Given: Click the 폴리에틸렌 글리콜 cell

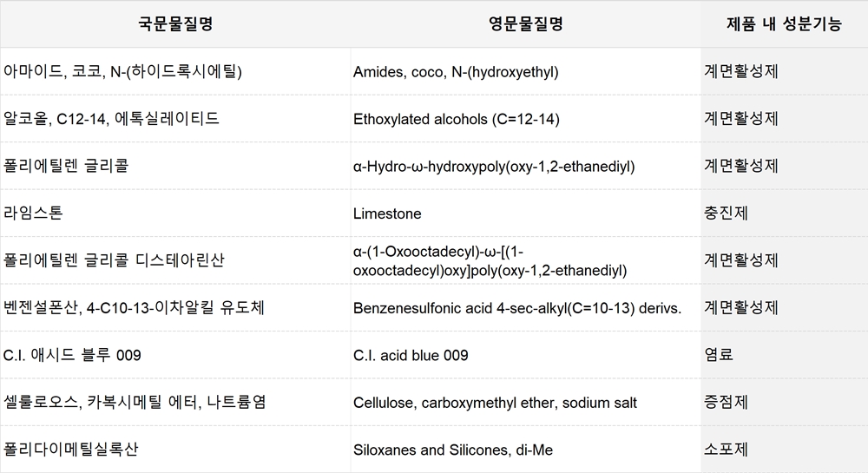Looking at the screenshot, I should click(175, 166).
